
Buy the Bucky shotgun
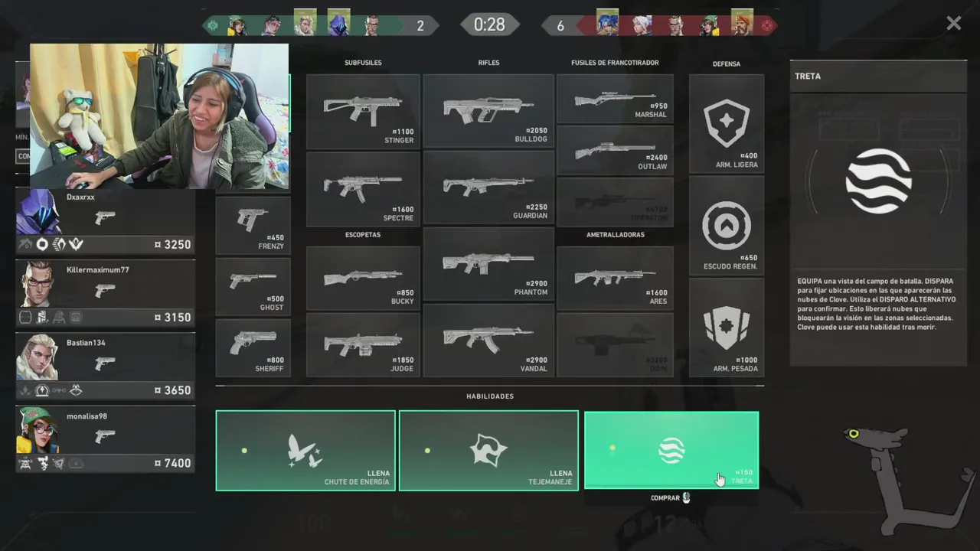363,279
